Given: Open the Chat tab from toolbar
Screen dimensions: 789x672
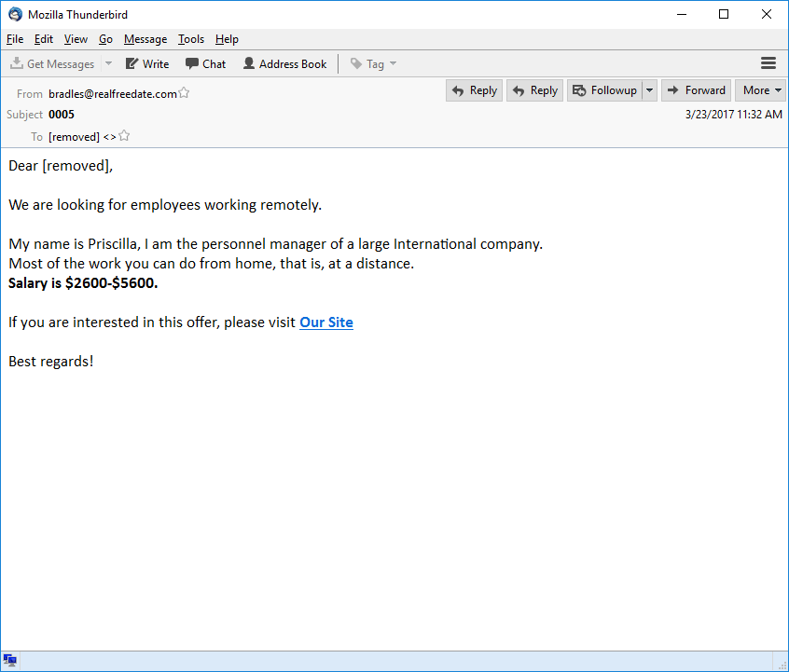Looking at the screenshot, I should click(x=205, y=64).
